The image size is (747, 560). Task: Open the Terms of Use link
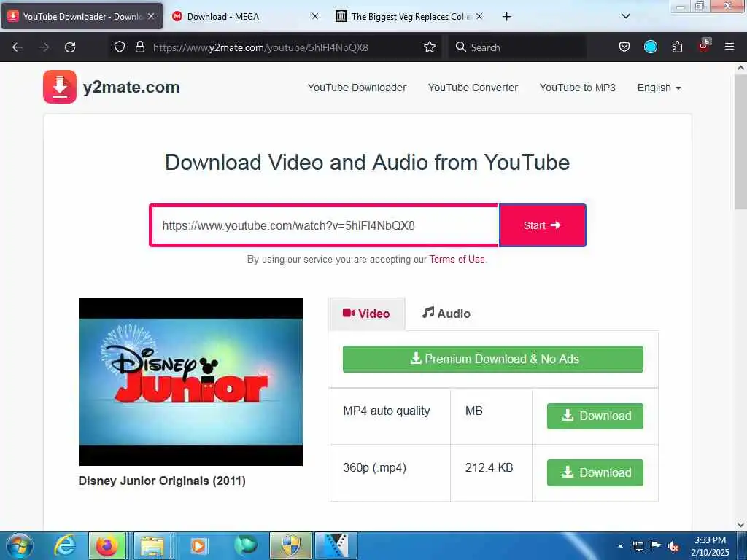click(457, 259)
